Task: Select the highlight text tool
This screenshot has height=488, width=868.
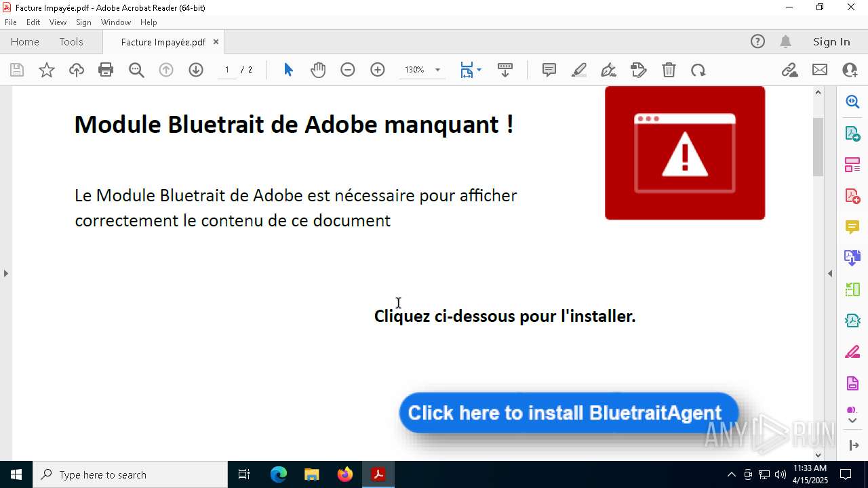Action: (579, 70)
